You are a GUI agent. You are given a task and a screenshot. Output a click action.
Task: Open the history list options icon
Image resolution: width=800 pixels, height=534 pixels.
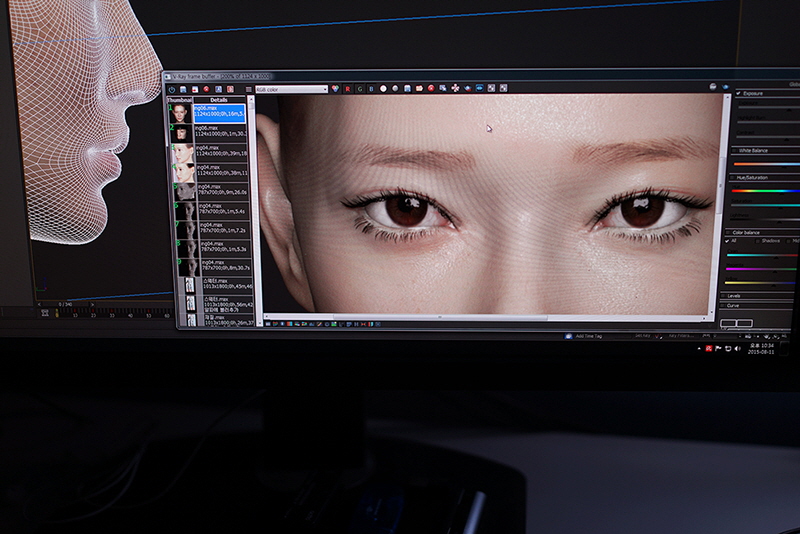248,89
